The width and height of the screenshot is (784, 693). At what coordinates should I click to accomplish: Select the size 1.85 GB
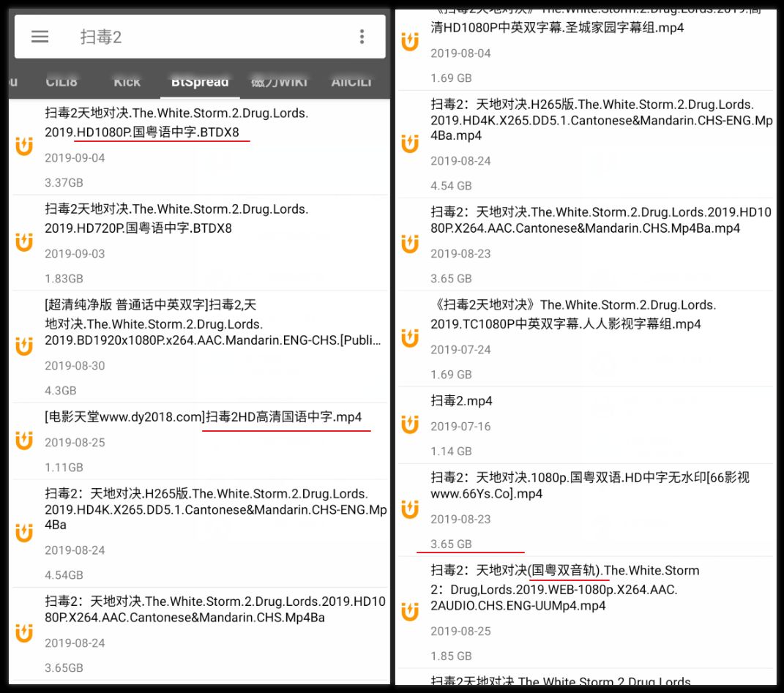click(x=451, y=656)
